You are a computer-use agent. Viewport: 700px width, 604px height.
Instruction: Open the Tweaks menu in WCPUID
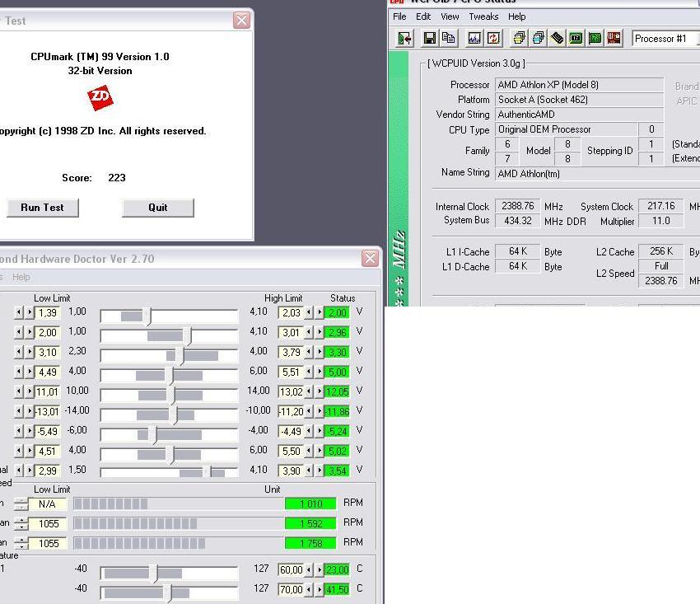(x=483, y=16)
